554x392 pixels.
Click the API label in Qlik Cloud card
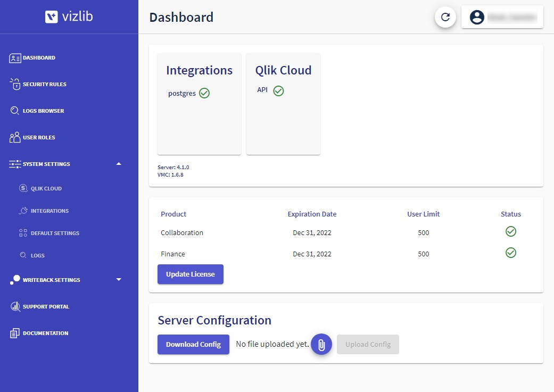(262, 90)
